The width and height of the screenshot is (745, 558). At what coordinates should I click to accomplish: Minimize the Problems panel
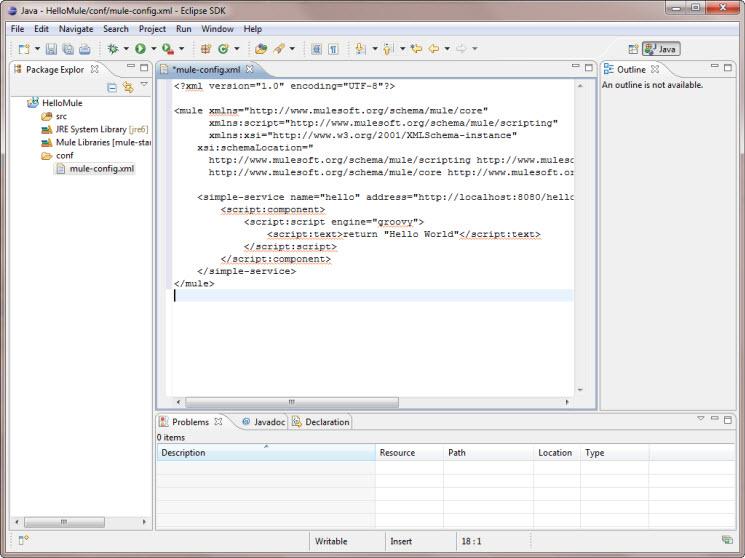[x=714, y=419]
